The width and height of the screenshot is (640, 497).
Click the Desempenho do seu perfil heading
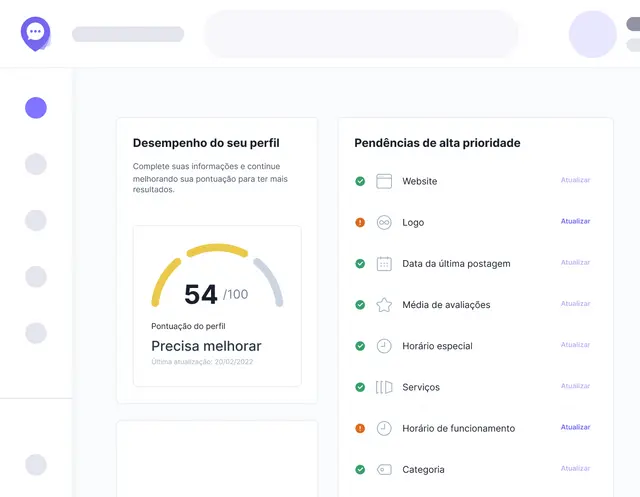206,143
